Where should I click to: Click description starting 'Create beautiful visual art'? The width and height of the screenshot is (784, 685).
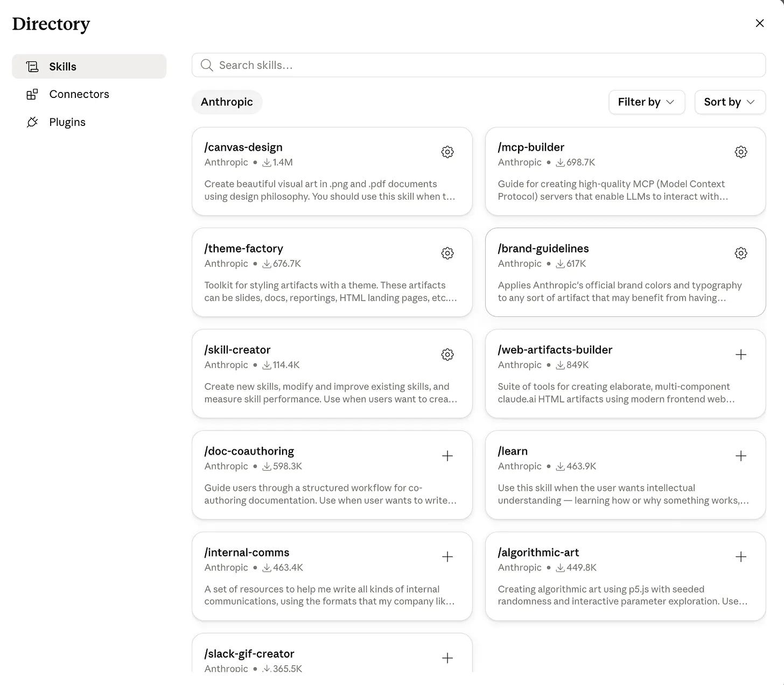(x=330, y=190)
